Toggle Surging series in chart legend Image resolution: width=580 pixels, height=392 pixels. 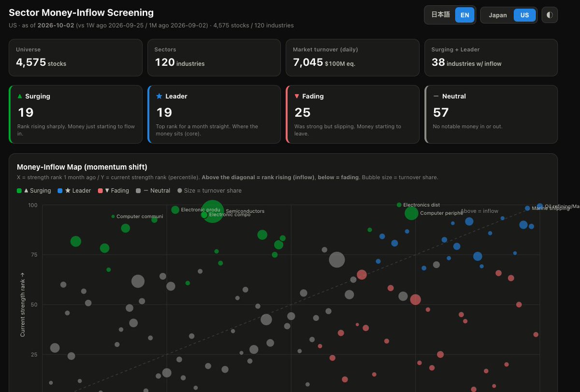[x=34, y=190]
